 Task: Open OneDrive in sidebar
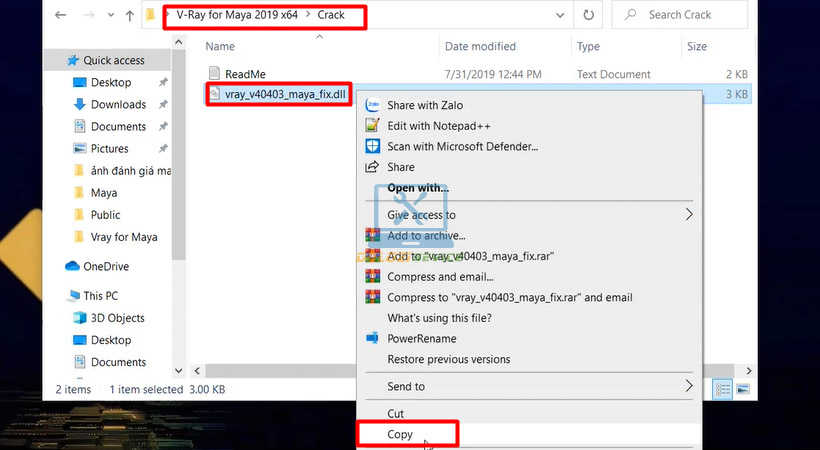coord(106,266)
